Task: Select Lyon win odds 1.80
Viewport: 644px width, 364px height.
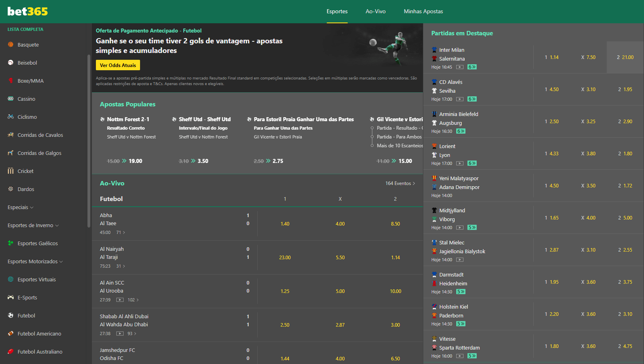Action: pyautogui.click(x=625, y=154)
